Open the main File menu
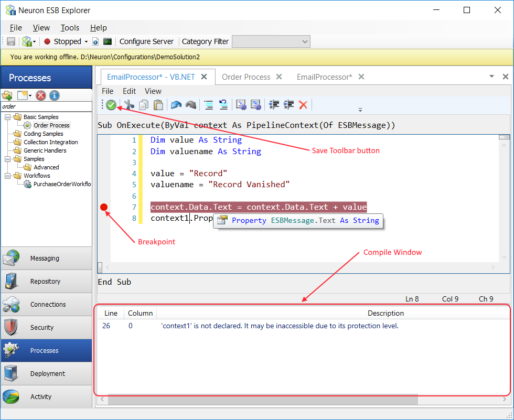The image size is (514, 420). pos(16,28)
